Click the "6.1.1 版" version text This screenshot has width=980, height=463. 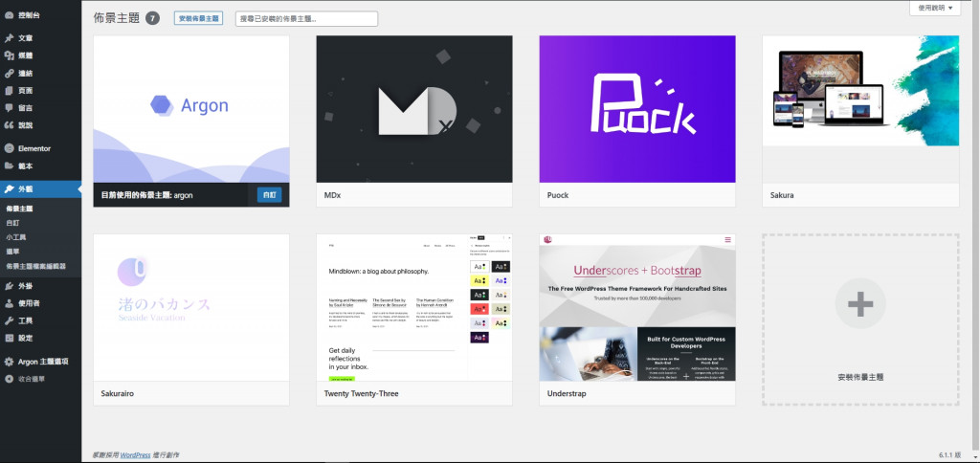(949, 455)
